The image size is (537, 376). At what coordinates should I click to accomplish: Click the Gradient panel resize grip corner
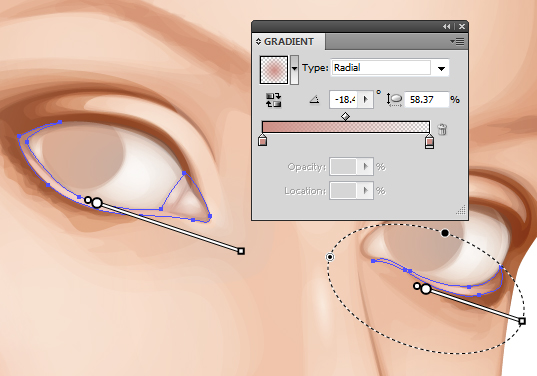coord(461,210)
